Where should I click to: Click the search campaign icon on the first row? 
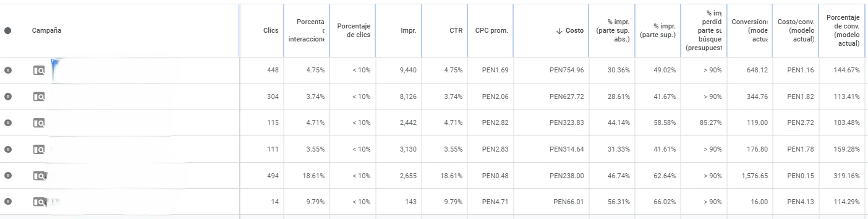coord(39,70)
